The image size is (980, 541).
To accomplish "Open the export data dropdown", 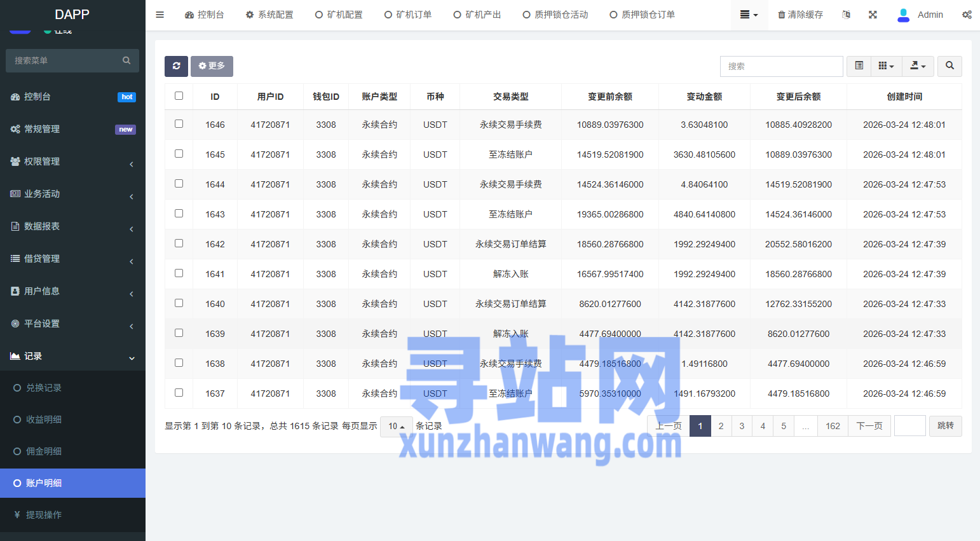I will pyautogui.click(x=918, y=66).
